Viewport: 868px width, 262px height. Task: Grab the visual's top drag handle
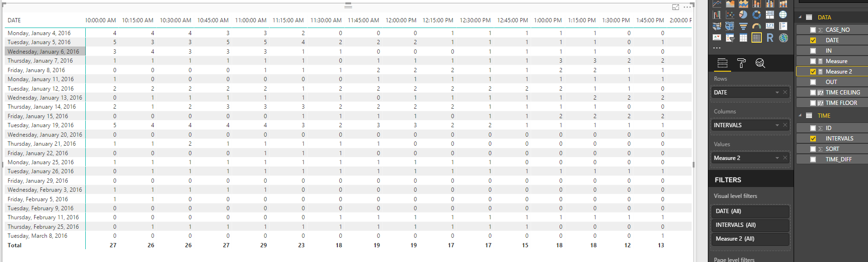348,6
